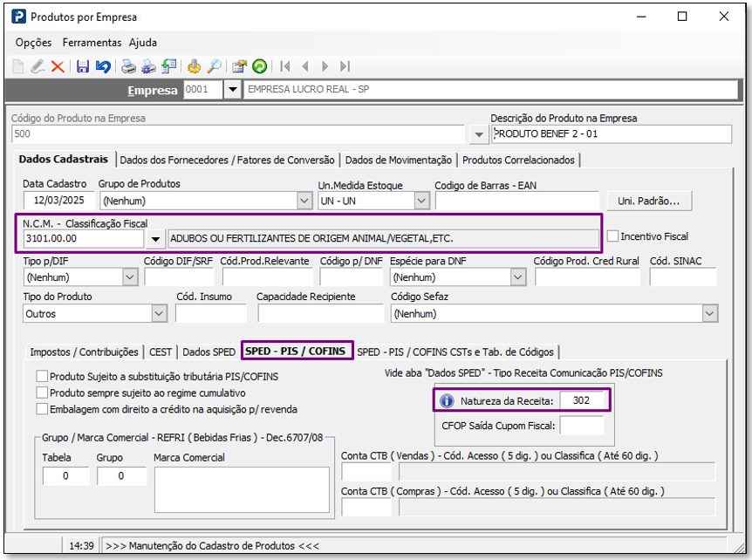752x560 pixels.
Task: Click the green refresh icon
Action: click(x=259, y=66)
